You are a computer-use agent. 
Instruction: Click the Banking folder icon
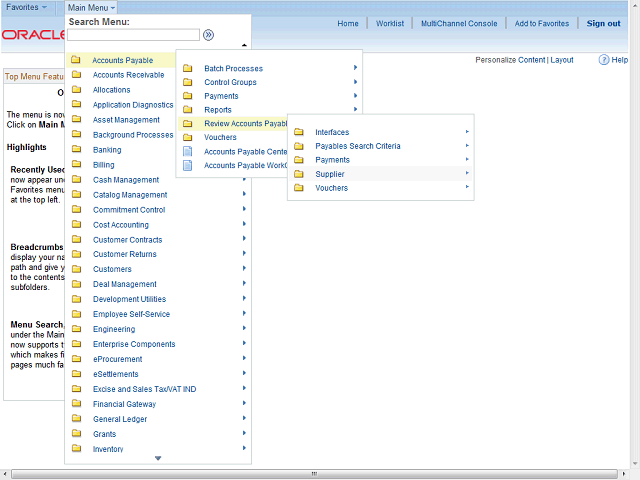(76, 150)
